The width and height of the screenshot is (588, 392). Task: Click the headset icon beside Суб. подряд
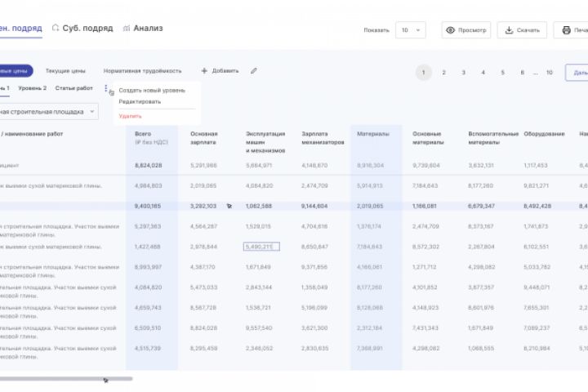pos(56,28)
